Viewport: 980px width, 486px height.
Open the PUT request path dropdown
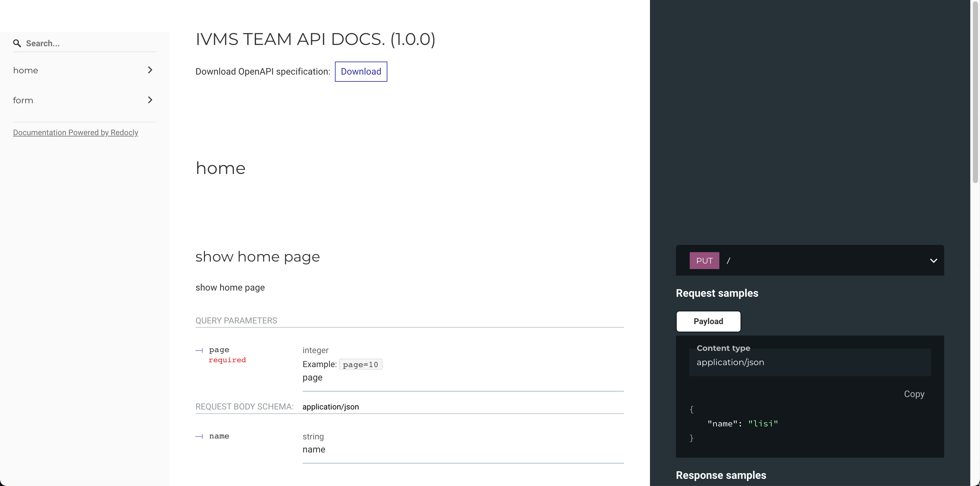[934, 261]
